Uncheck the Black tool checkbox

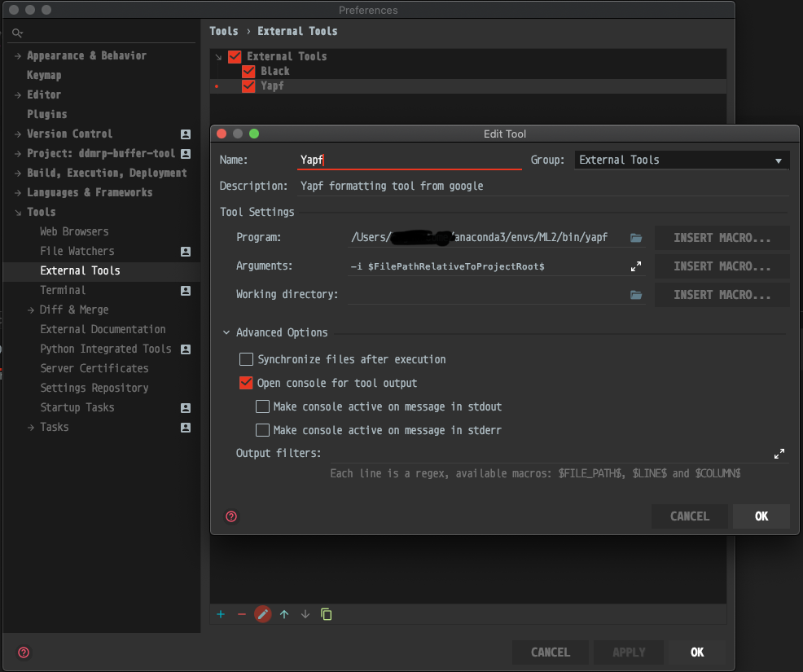point(248,71)
